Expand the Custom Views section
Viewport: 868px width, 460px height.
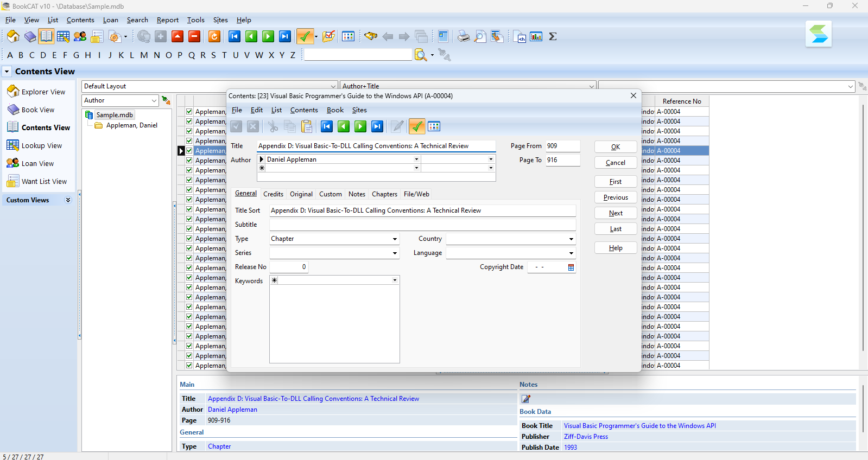(x=68, y=200)
